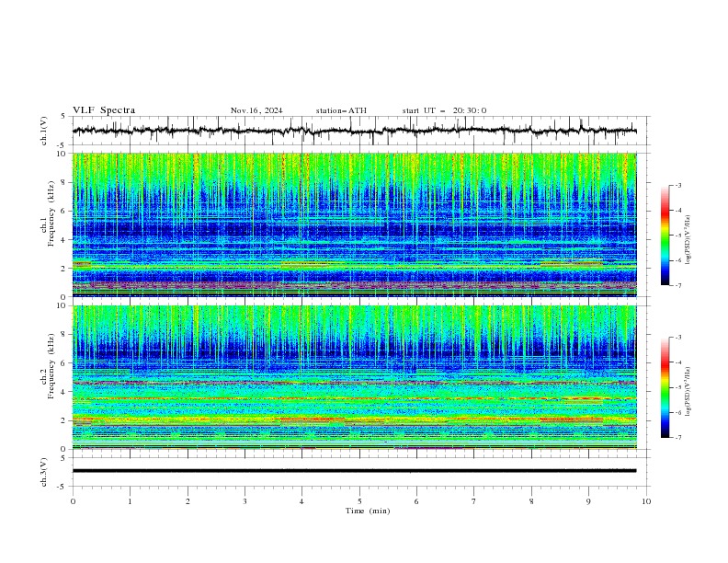Viewport: 728px width, 563px height.
Task: Click the ch.2 spectrogram color scale bar
Action: pyautogui.click(x=665, y=387)
